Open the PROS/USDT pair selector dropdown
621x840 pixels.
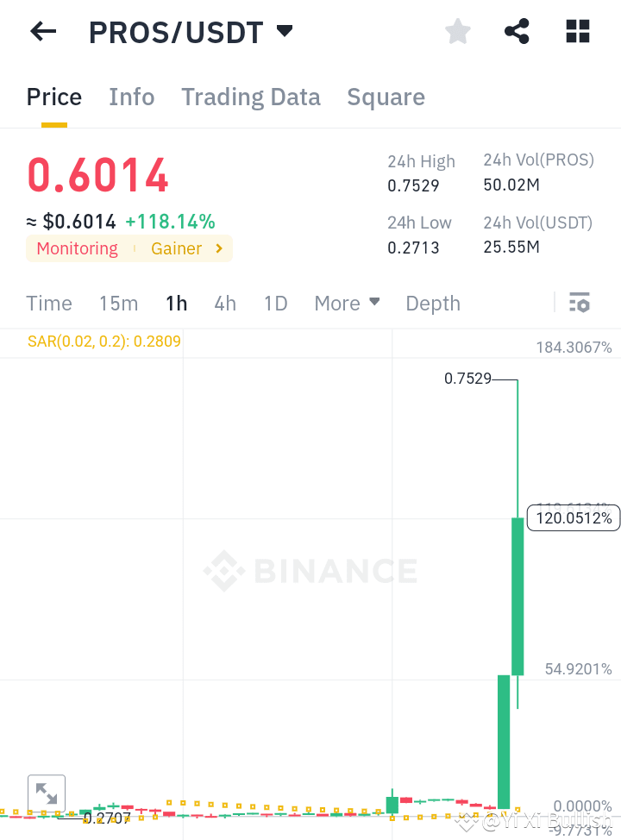point(285,31)
